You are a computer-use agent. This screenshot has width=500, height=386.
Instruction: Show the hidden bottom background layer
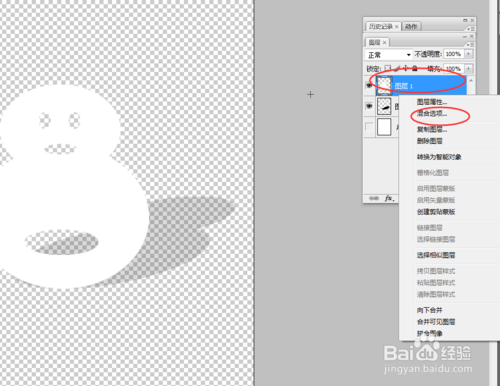click(x=369, y=127)
